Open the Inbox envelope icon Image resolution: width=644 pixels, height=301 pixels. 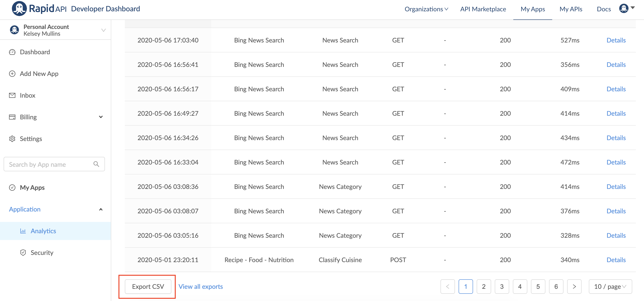click(12, 95)
